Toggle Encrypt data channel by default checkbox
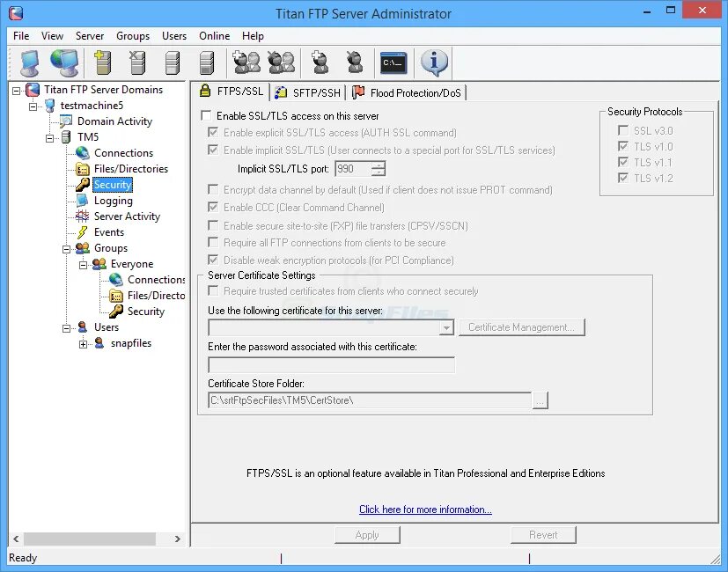Image resolution: width=728 pixels, height=572 pixels. pos(213,189)
